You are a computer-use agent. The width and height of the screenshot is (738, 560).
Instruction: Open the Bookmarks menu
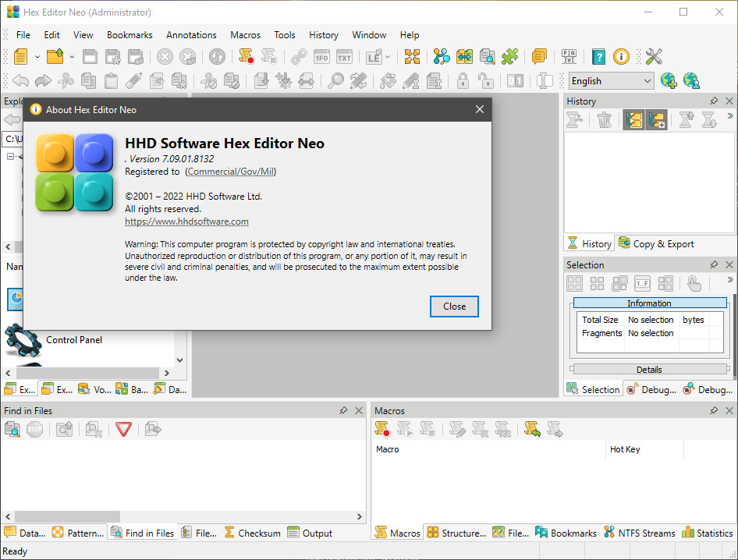130,35
